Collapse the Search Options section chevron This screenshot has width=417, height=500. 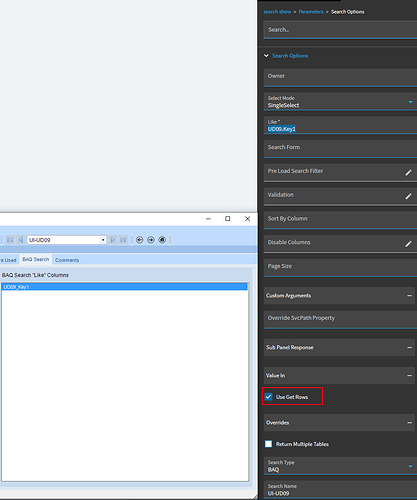click(266, 56)
